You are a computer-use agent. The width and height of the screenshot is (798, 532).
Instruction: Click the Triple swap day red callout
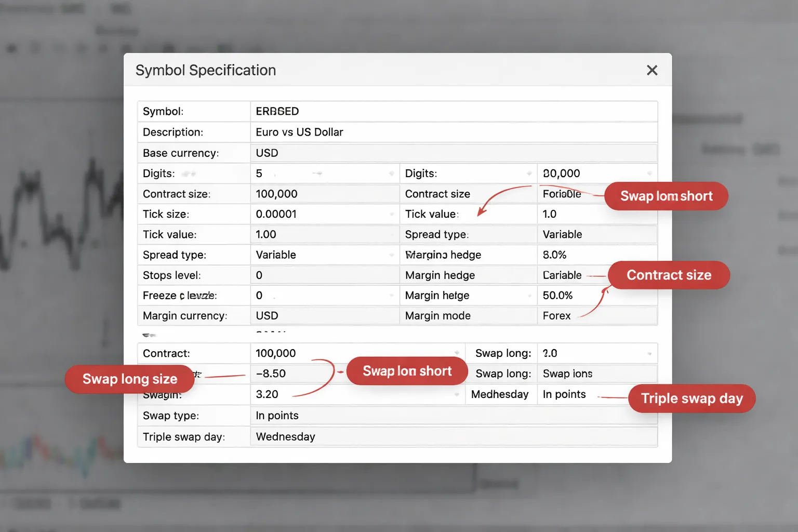pos(691,398)
